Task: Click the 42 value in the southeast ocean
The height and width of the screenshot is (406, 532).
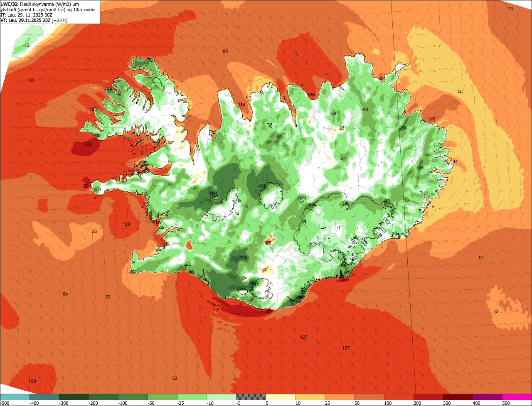Action: pyautogui.click(x=496, y=311)
